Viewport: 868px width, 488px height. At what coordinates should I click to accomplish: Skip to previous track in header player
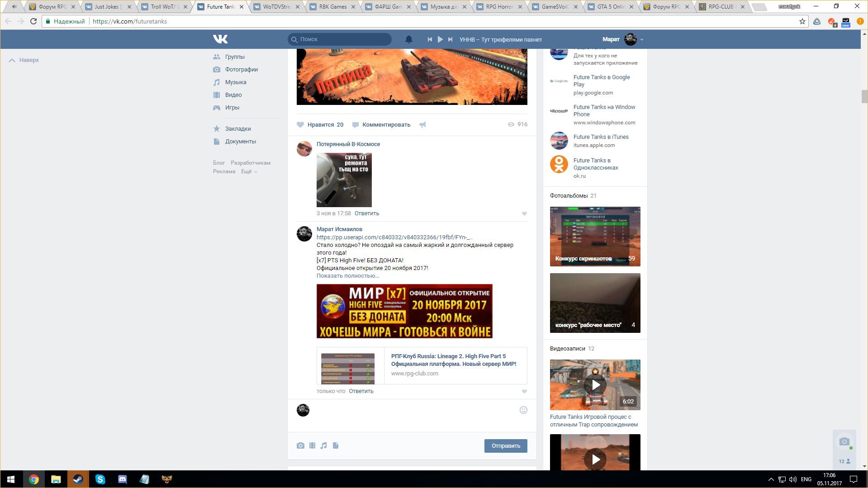(x=430, y=39)
